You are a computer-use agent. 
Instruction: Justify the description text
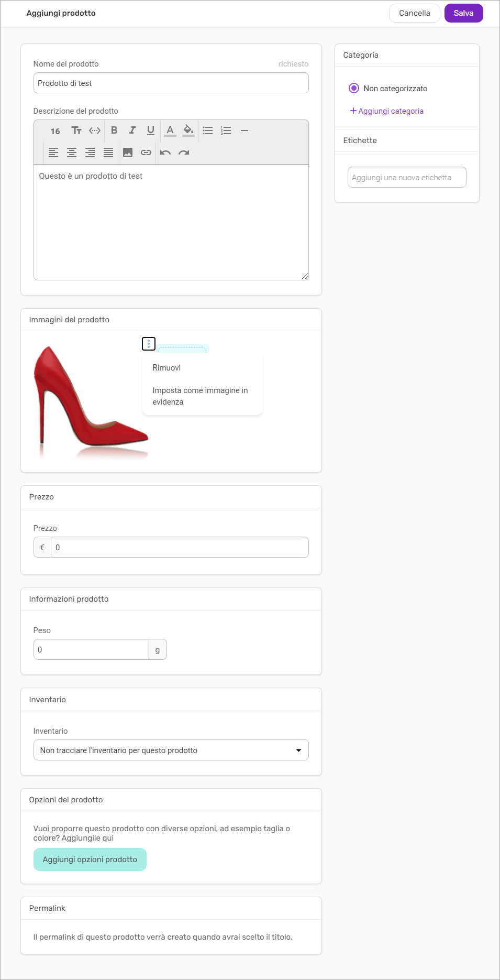click(108, 153)
